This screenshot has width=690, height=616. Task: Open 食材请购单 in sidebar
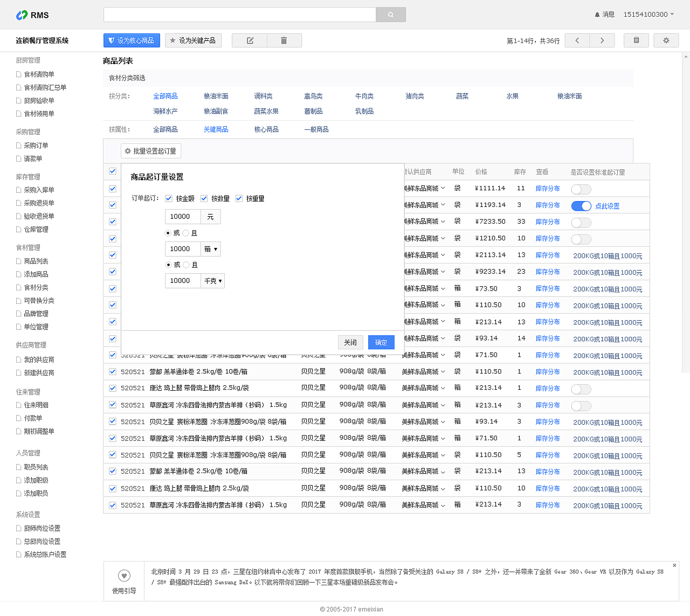click(39, 74)
